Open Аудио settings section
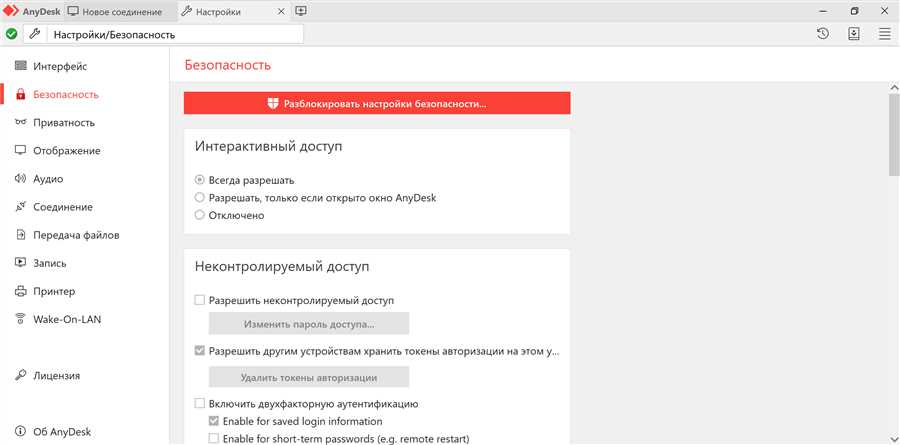The image size is (900, 445). tap(48, 179)
